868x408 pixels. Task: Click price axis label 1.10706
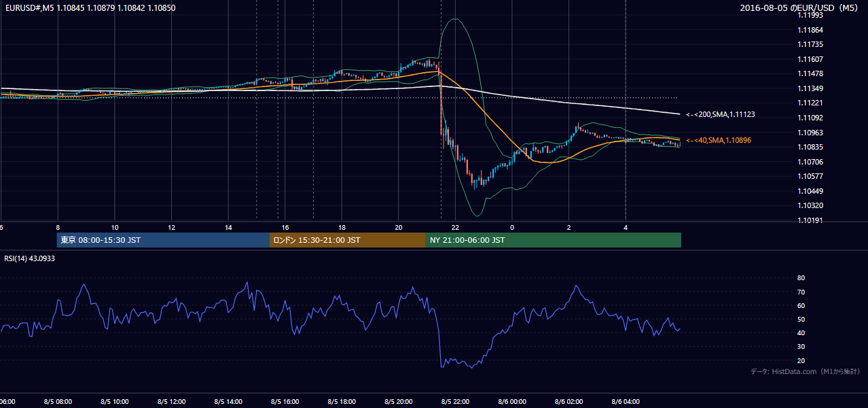point(811,162)
